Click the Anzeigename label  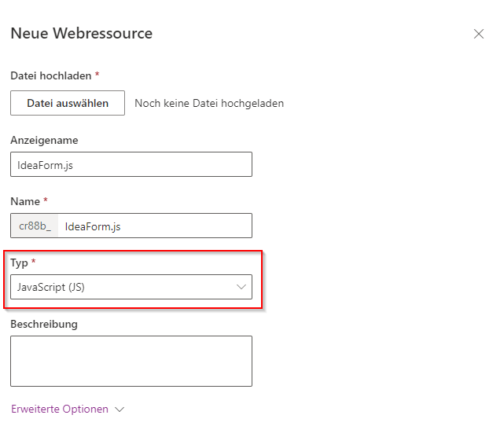(x=44, y=140)
